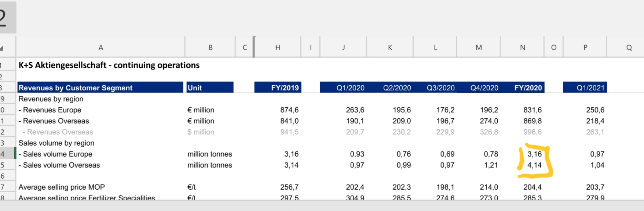This screenshot has width=644, height=211.
Task: Select column Q header
Action: coord(629,47)
